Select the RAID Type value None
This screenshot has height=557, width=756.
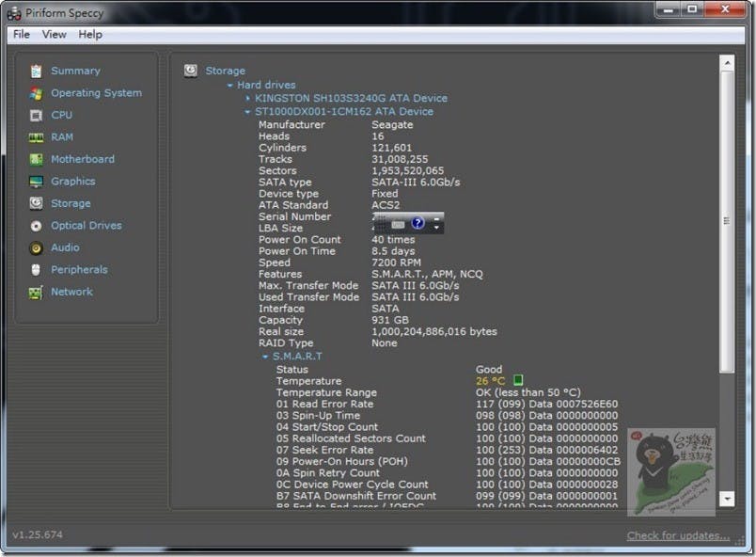(x=385, y=343)
